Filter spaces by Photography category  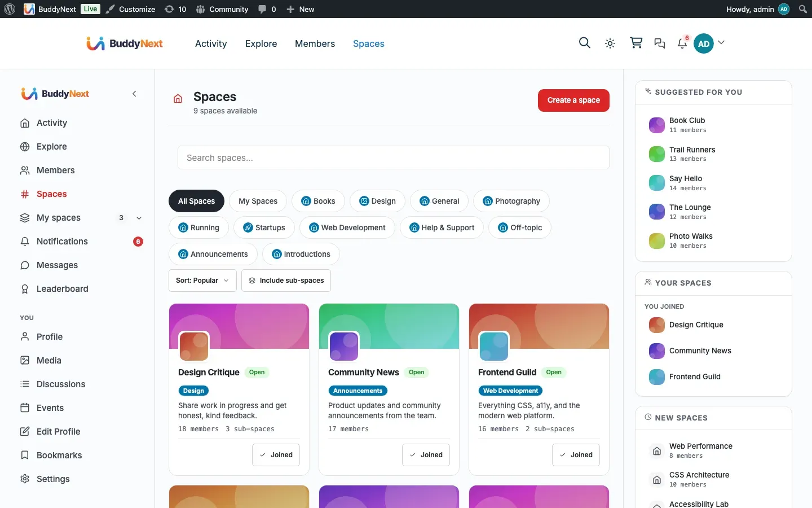(x=511, y=201)
